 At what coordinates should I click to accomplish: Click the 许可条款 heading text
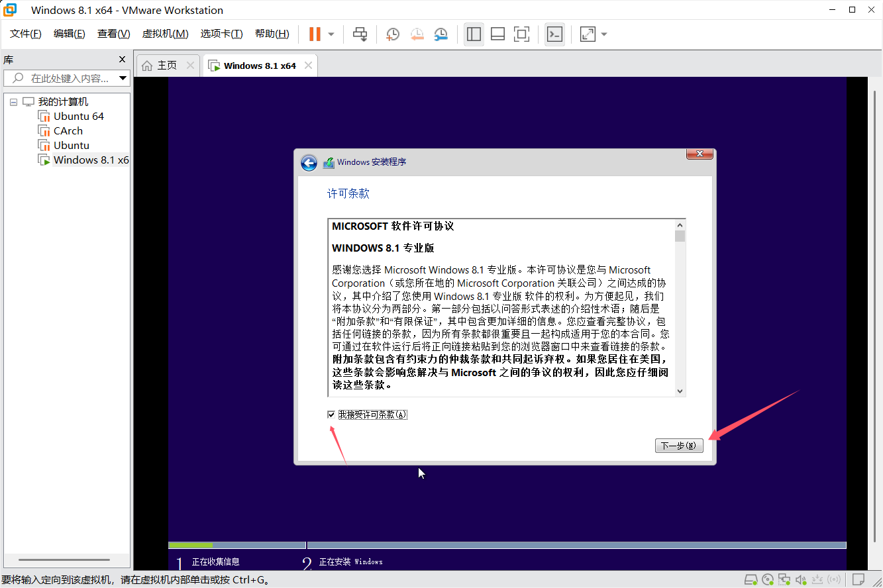click(348, 193)
